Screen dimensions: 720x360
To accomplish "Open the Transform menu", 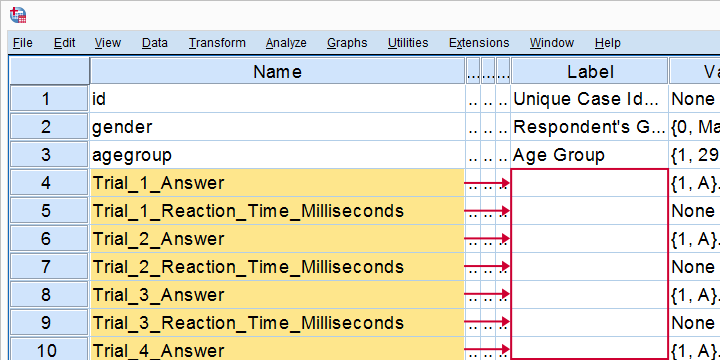I will click(217, 43).
